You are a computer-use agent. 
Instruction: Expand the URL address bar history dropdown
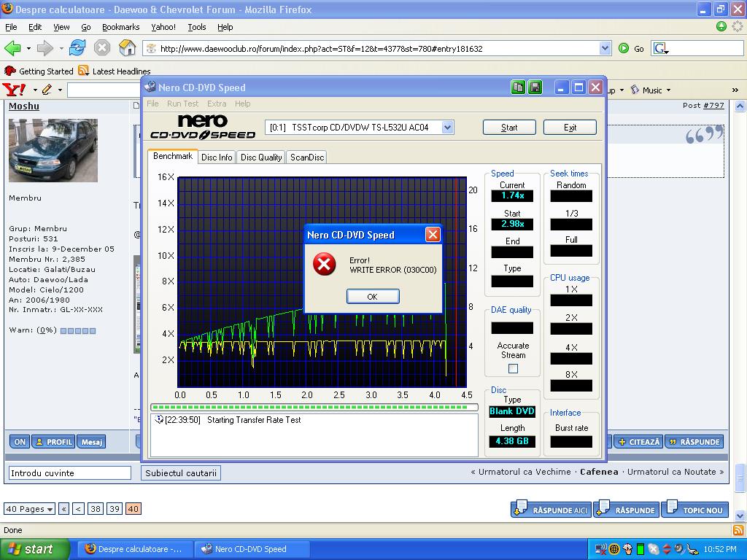click(605, 48)
